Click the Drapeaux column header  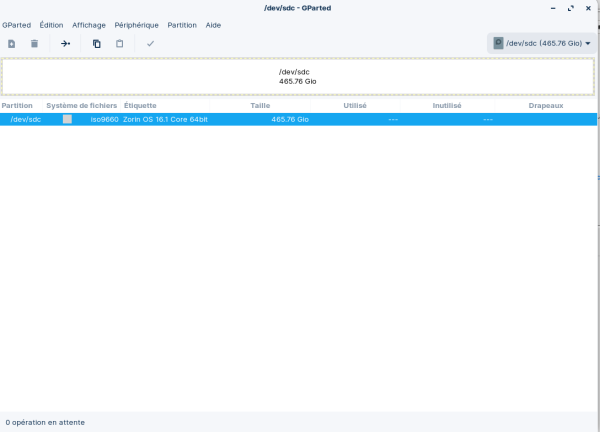(545, 105)
